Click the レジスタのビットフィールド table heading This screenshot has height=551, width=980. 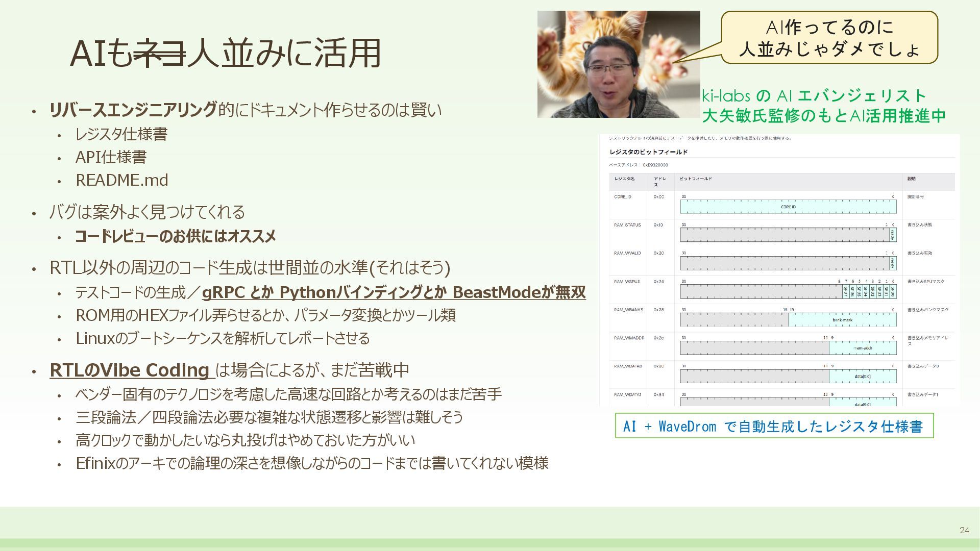[x=648, y=152]
